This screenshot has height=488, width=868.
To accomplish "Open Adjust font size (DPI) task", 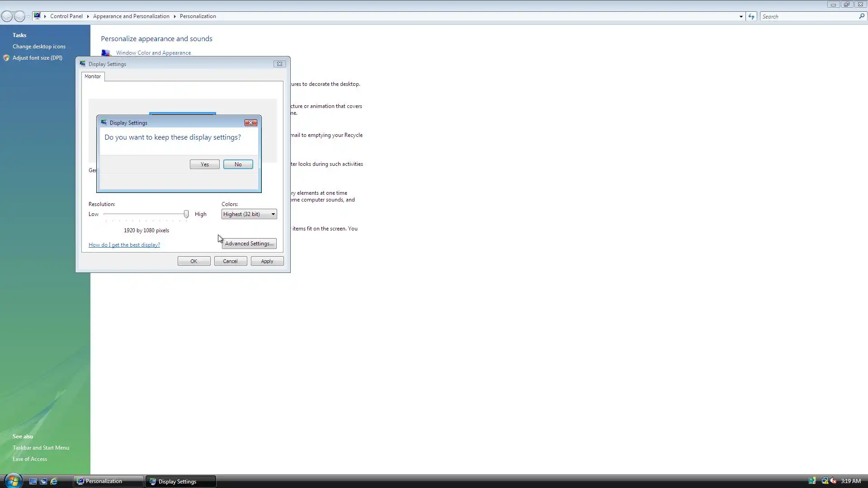I will pos(38,58).
